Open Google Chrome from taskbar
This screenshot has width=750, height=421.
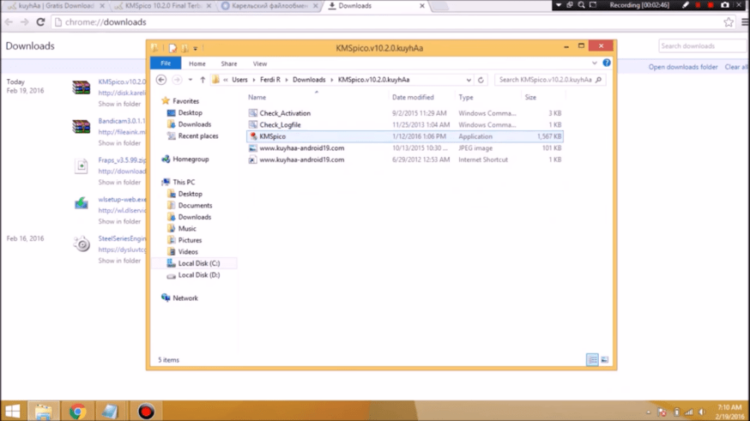(77, 411)
